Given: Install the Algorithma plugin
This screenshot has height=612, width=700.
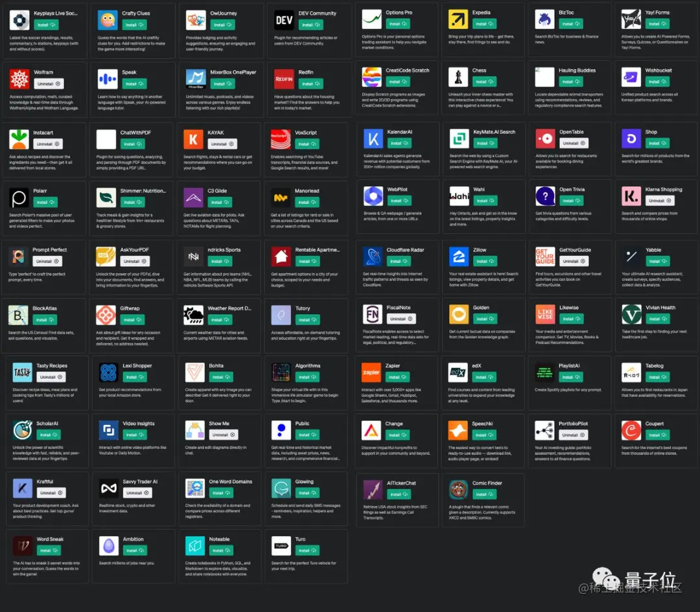Looking at the screenshot, I should coord(307,378).
